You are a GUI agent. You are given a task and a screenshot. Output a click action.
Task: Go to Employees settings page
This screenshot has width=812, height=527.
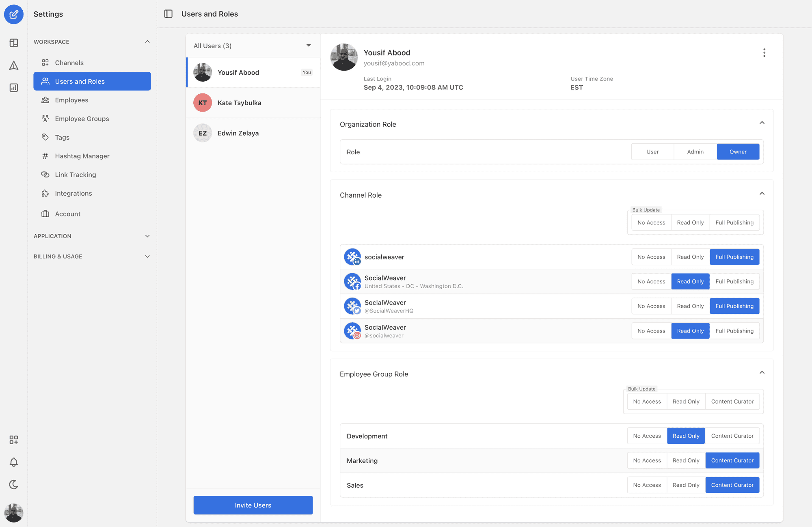pyautogui.click(x=92, y=100)
